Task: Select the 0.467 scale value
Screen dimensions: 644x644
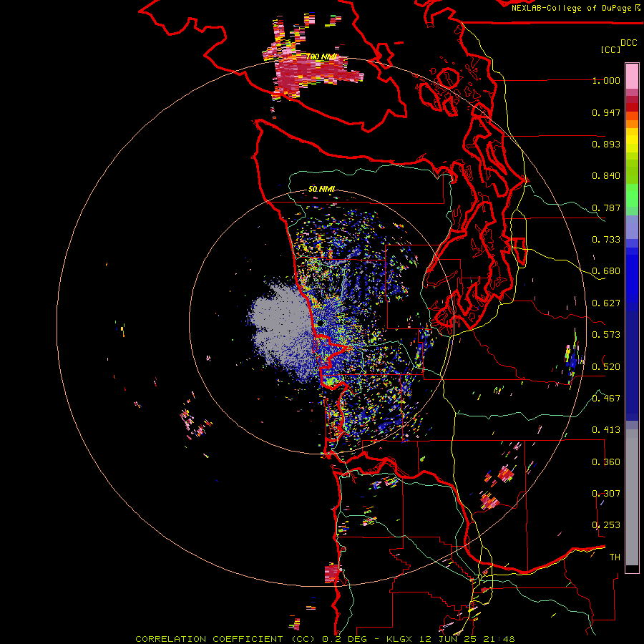Action: [606, 399]
